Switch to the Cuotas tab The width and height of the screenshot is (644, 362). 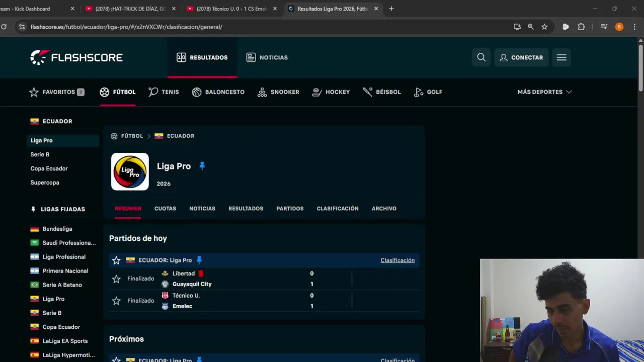[x=165, y=208]
